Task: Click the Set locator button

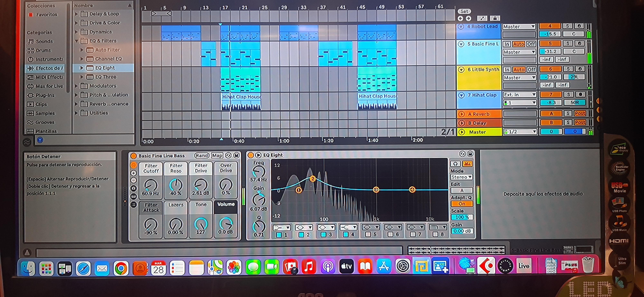Action: (x=464, y=11)
